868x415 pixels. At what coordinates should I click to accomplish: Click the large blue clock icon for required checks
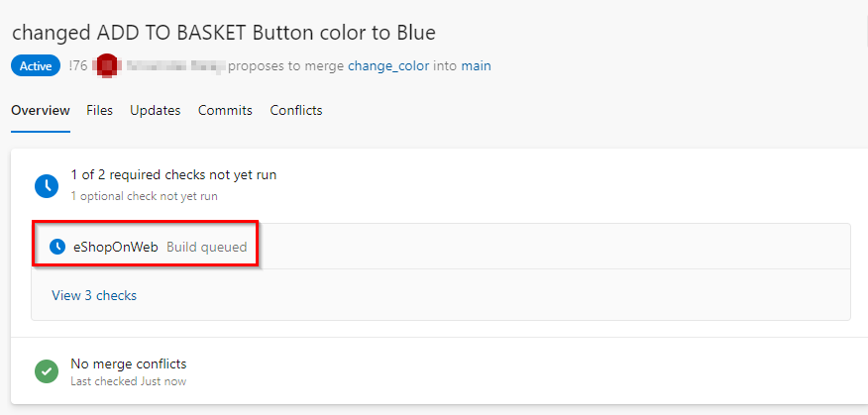pyautogui.click(x=47, y=185)
